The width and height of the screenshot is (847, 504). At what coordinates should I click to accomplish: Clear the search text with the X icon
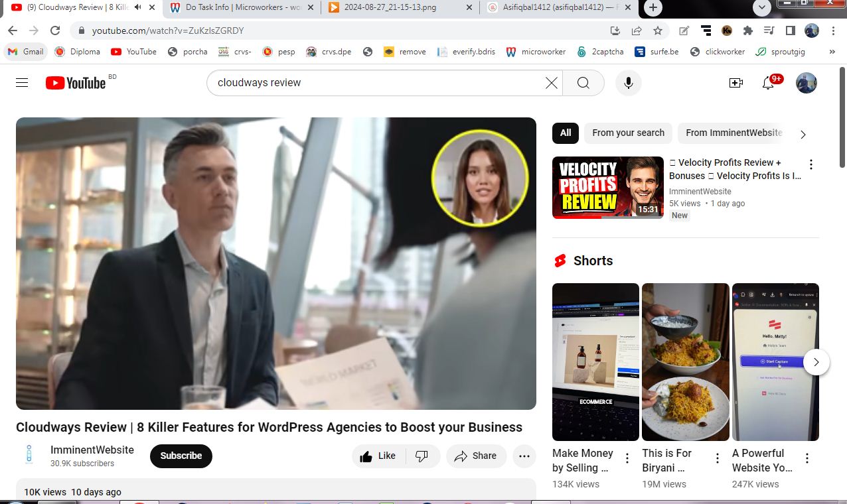click(x=551, y=83)
